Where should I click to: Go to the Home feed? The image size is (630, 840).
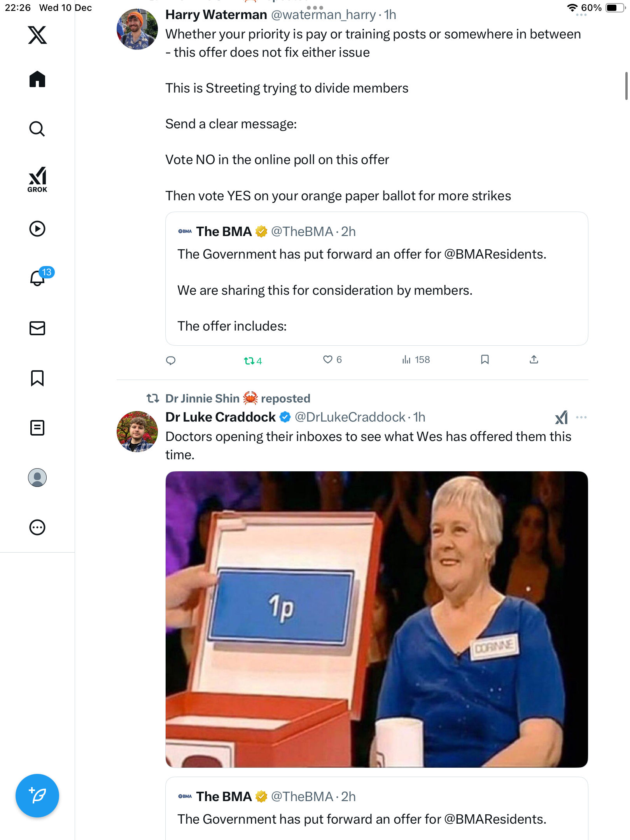[x=37, y=79]
